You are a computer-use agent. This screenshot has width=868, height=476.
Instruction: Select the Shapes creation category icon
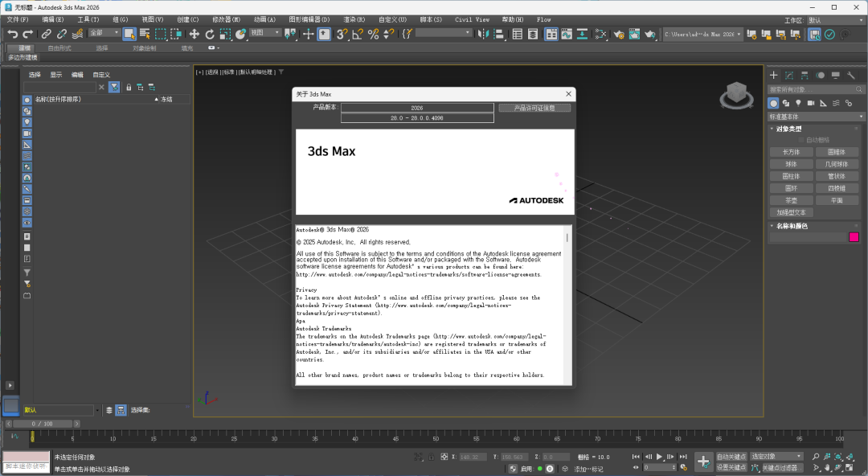(x=784, y=103)
